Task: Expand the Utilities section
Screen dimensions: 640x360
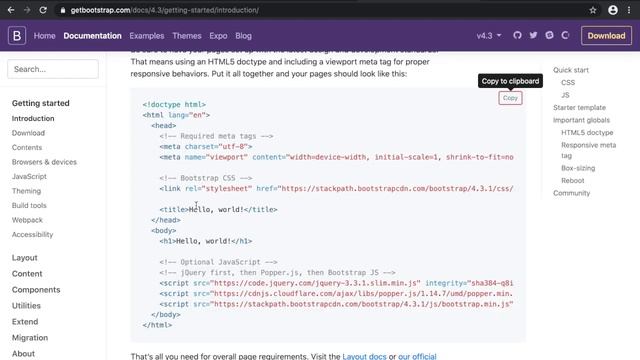Action: click(x=26, y=305)
